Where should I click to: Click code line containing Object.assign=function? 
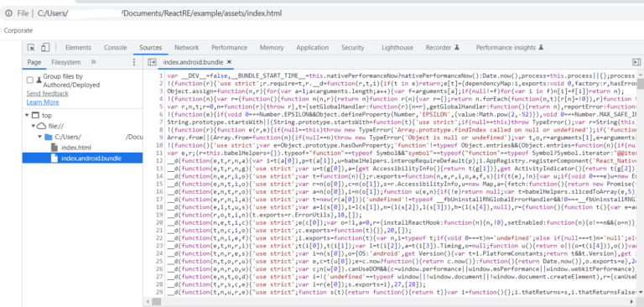coord(396,91)
